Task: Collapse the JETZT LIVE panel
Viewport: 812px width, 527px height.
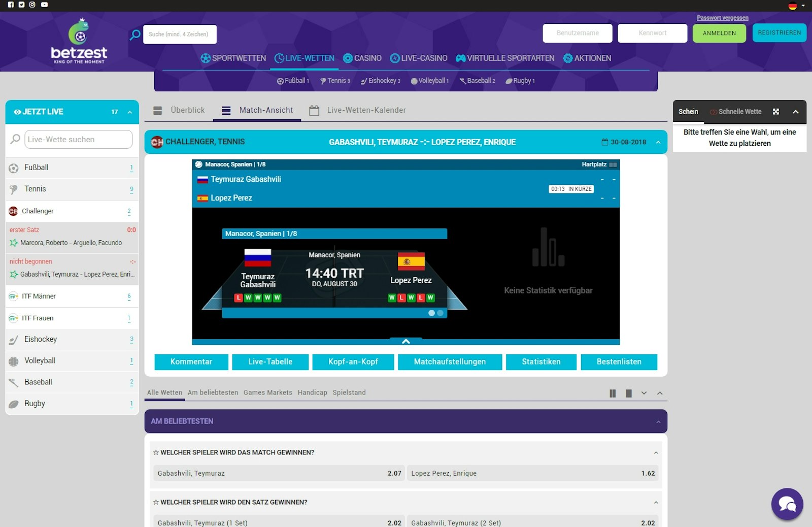Action: click(x=130, y=112)
